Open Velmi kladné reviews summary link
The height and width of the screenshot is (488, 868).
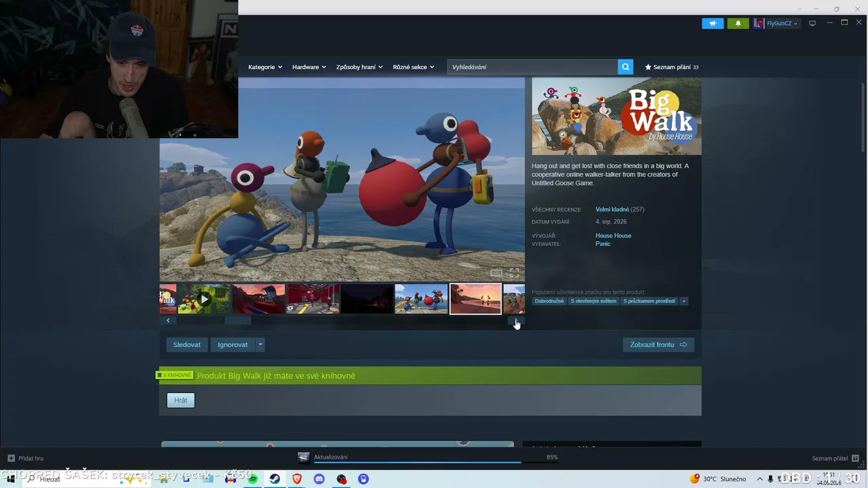coord(612,209)
